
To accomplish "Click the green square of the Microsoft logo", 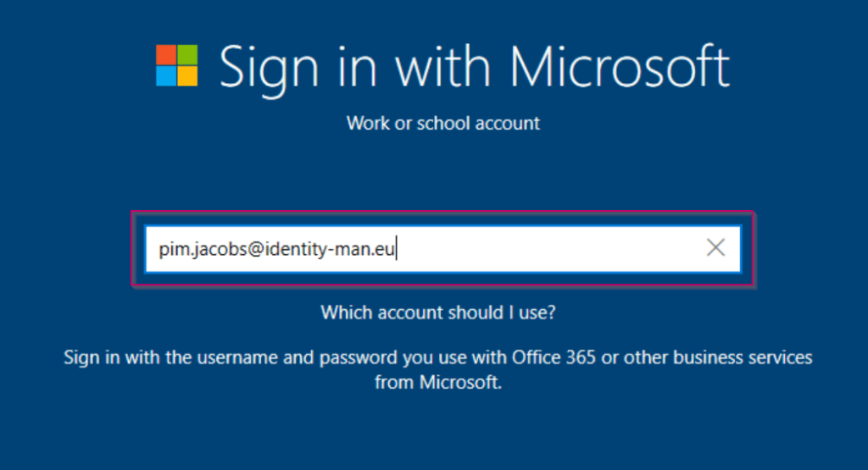I will (x=187, y=55).
